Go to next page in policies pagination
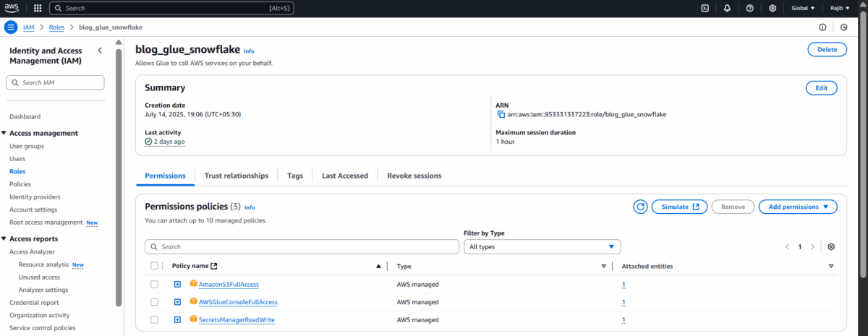This screenshot has width=868, height=336. pos(812,246)
